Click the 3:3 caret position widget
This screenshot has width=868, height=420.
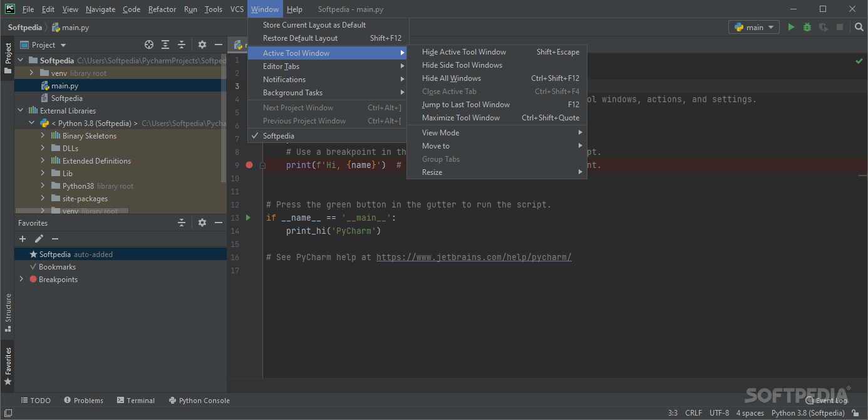coord(673,413)
